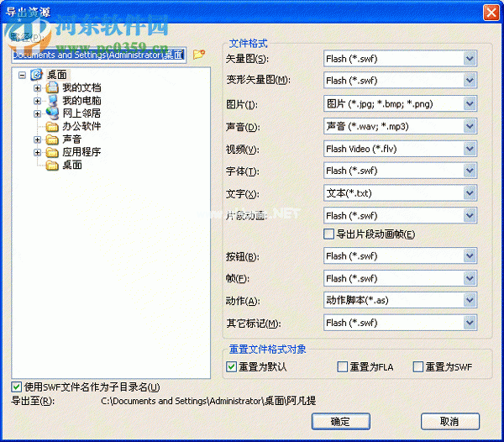
Task: Select the desktop root icon in tree
Action: coord(36,75)
